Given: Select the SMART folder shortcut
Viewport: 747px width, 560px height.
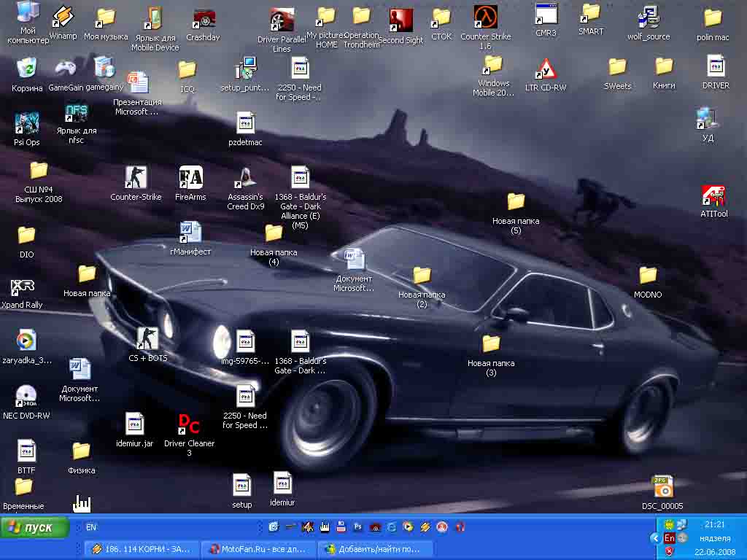Looking at the screenshot, I should click(591, 13).
